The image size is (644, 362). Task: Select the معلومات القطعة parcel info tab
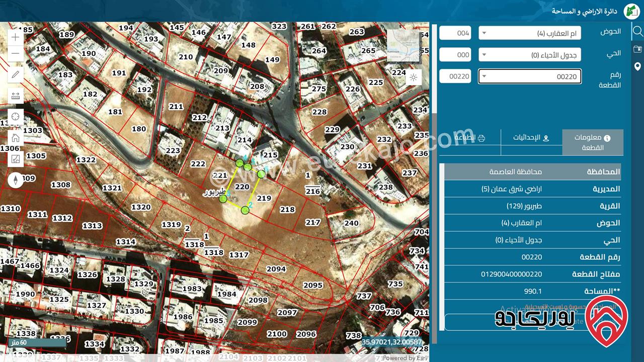[592, 142]
